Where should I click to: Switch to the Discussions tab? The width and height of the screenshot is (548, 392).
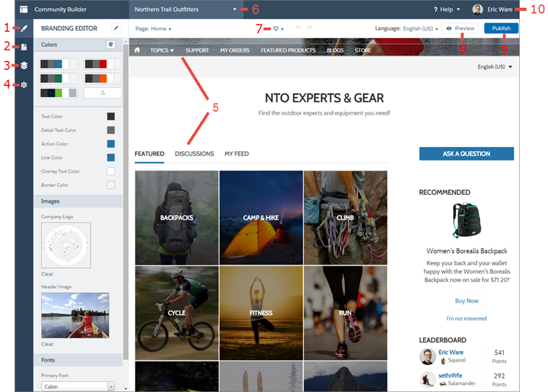194,154
